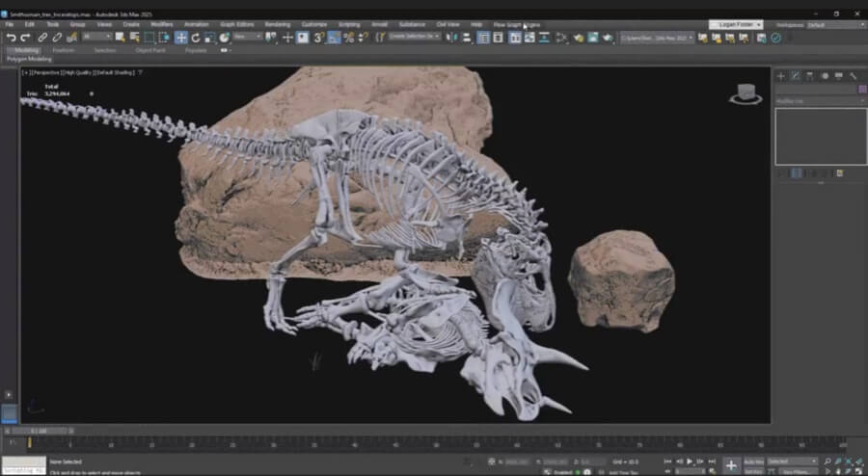Click the Render teapot icon
This screenshot has width=868, height=476.
[x=608, y=38]
